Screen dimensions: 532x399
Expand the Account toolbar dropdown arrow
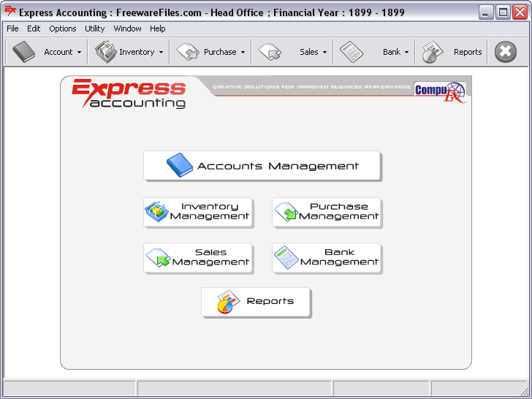pos(79,53)
